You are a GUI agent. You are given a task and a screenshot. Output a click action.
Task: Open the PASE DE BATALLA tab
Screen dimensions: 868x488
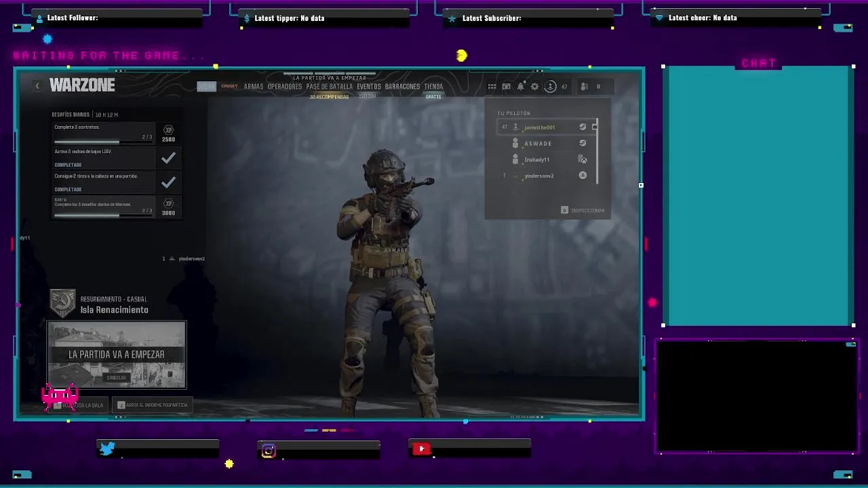(330, 86)
